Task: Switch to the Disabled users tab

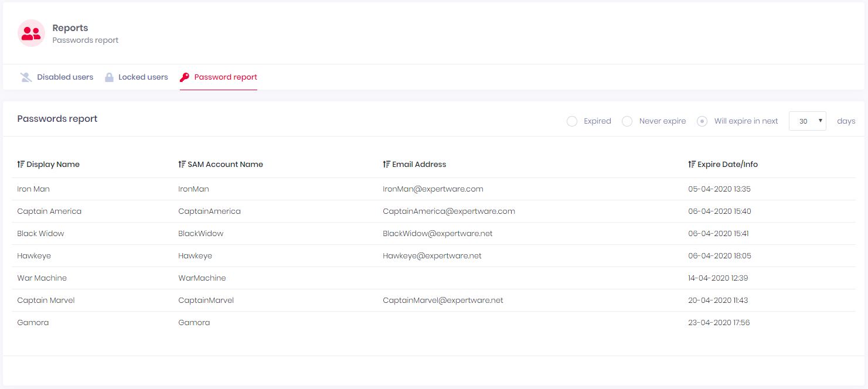Action: tap(65, 77)
